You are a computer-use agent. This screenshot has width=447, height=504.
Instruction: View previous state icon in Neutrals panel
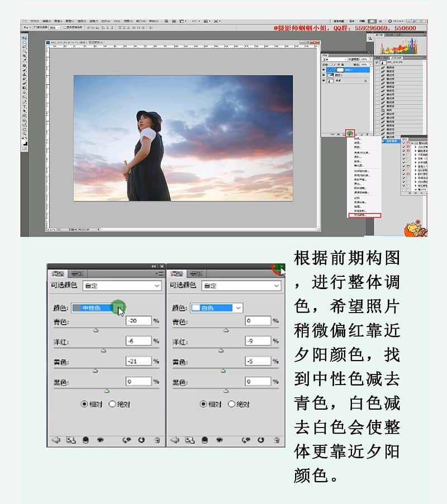[127, 440]
